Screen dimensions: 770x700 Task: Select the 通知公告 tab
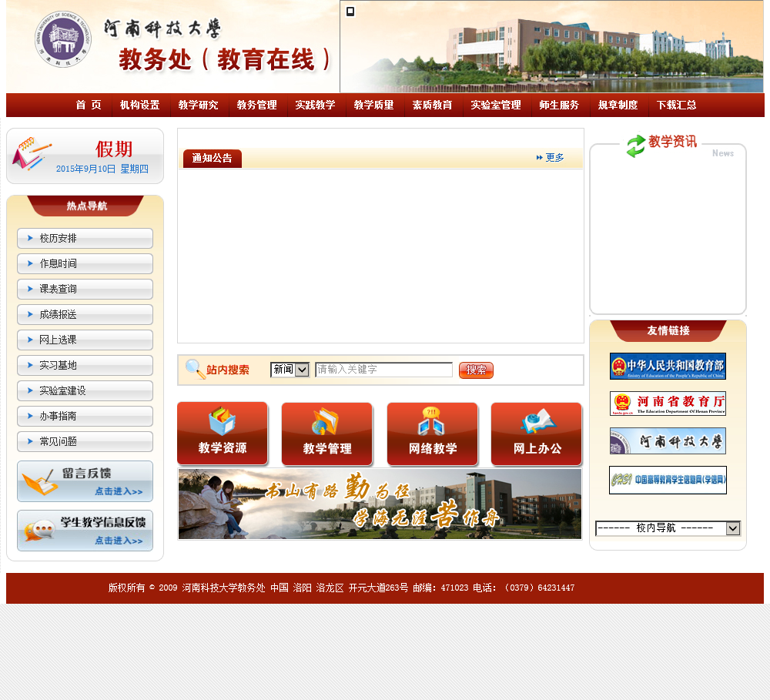[x=213, y=158]
